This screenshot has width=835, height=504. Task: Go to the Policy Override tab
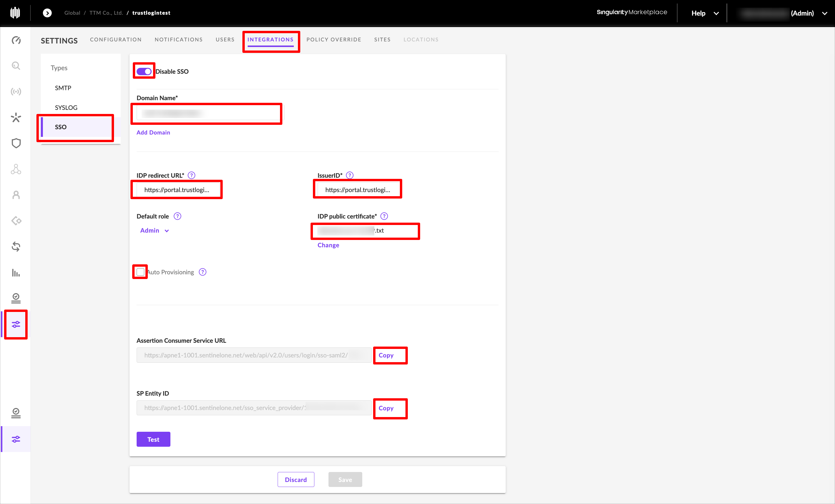click(x=334, y=40)
